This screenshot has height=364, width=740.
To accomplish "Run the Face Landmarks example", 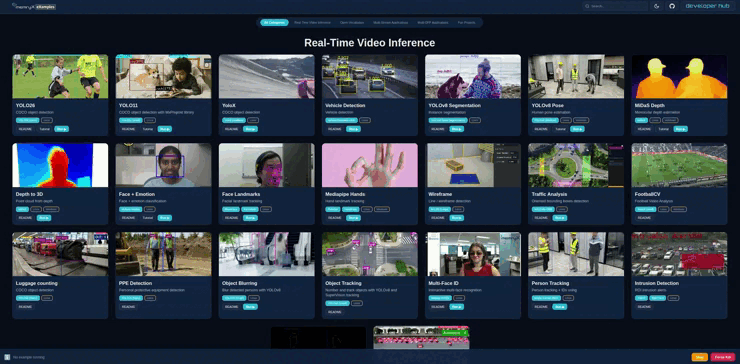I will click(250, 218).
